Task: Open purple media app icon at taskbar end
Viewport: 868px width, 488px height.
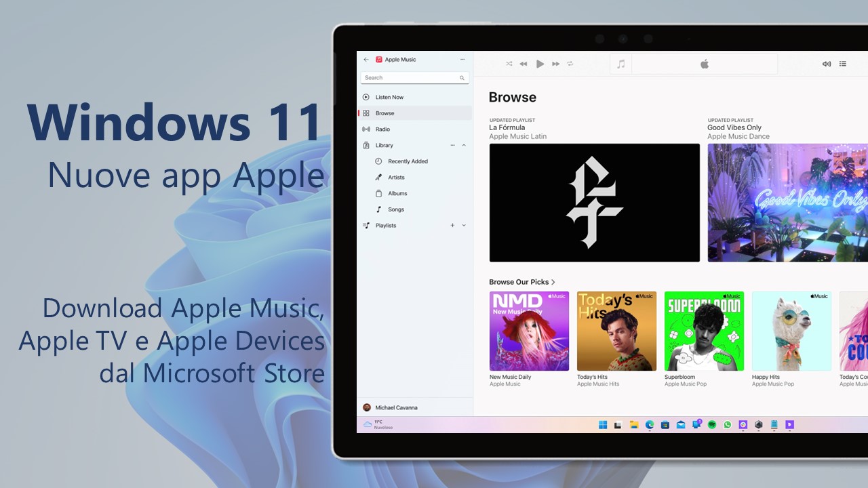Action: (789, 425)
